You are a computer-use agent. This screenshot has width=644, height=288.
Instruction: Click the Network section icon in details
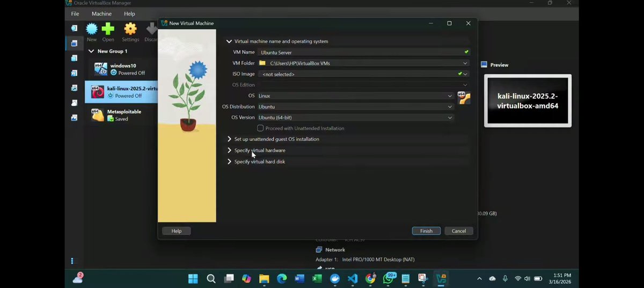(x=319, y=250)
